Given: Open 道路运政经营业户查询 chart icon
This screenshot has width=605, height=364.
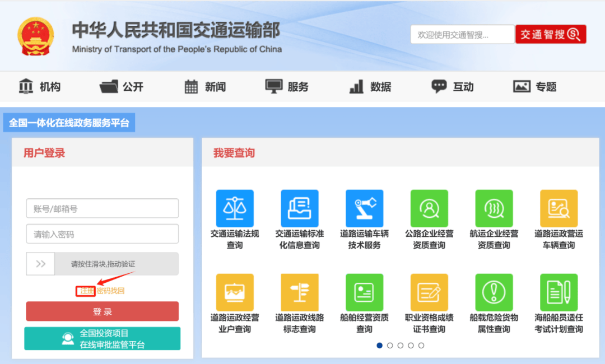Looking at the screenshot, I should pos(235,292).
